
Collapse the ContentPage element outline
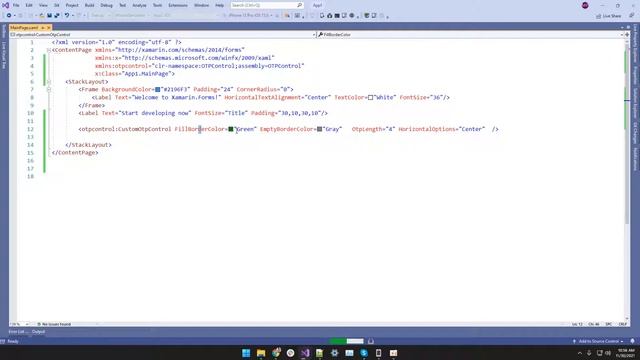(49, 50)
